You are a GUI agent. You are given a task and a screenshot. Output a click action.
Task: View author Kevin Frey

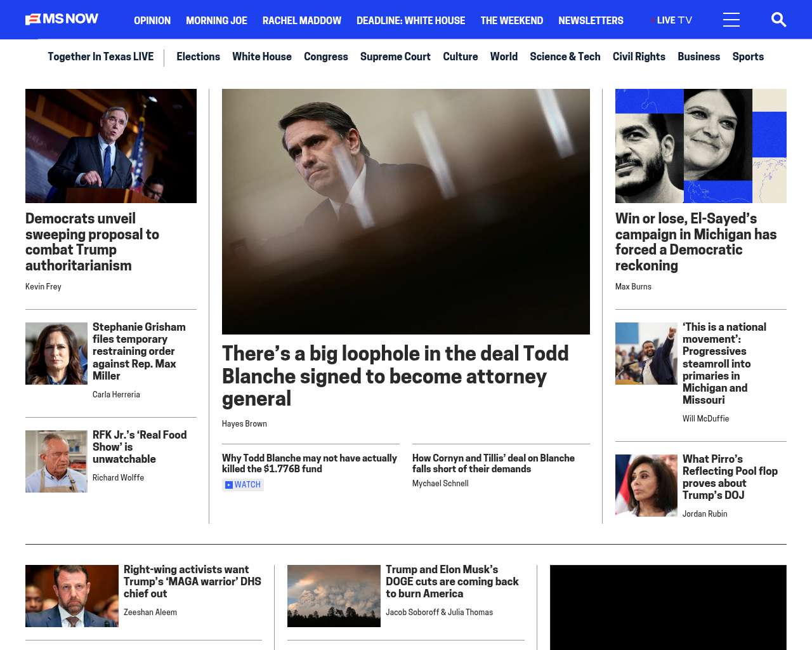[x=43, y=287]
